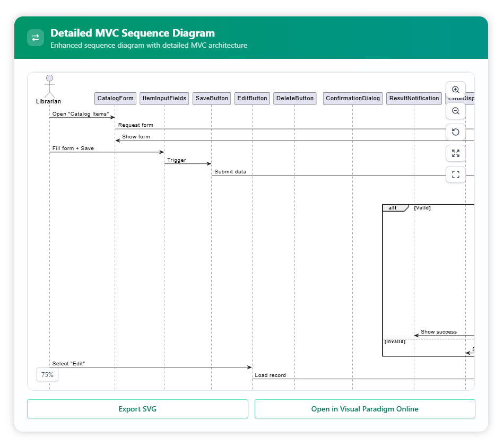This screenshot has height=447, width=504.
Task: Select the DeleteButton participant box
Action: pos(295,98)
